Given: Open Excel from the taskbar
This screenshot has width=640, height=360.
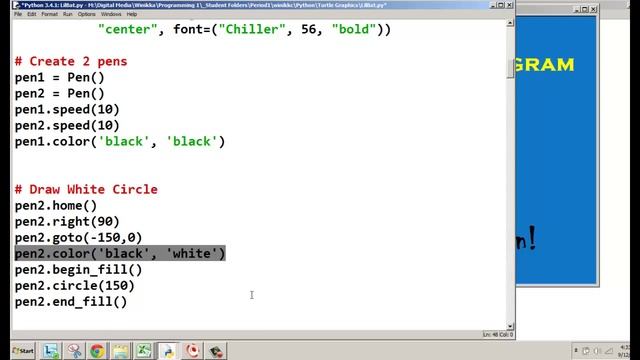Looking at the screenshot, I should [x=144, y=351].
